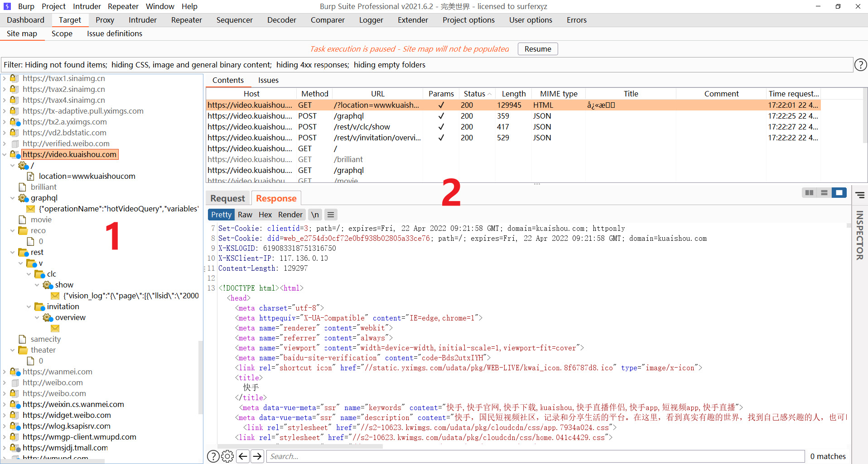The image size is (868, 464).
Task: Click the brilliant page file icon
Action: point(22,187)
